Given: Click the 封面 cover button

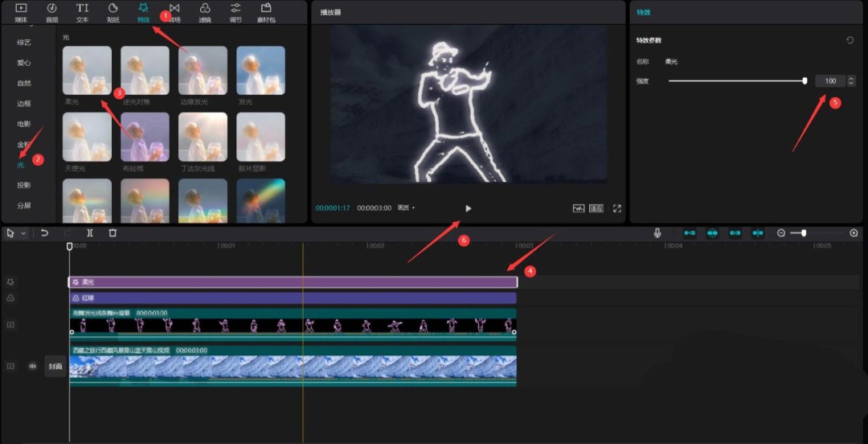Looking at the screenshot, I should (x=55, y=366).
